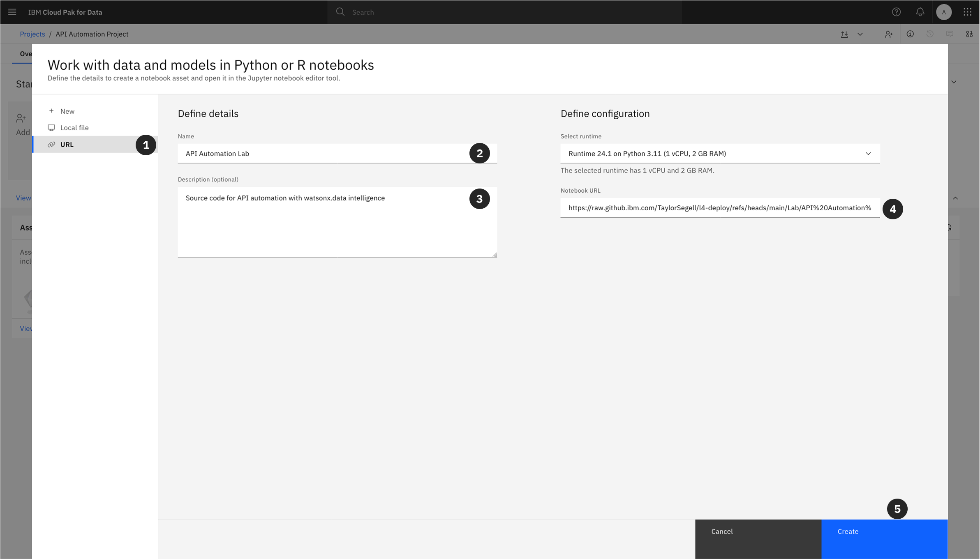
Task: Click the Notebook URL input field
Action: click(x=719, y=208)
